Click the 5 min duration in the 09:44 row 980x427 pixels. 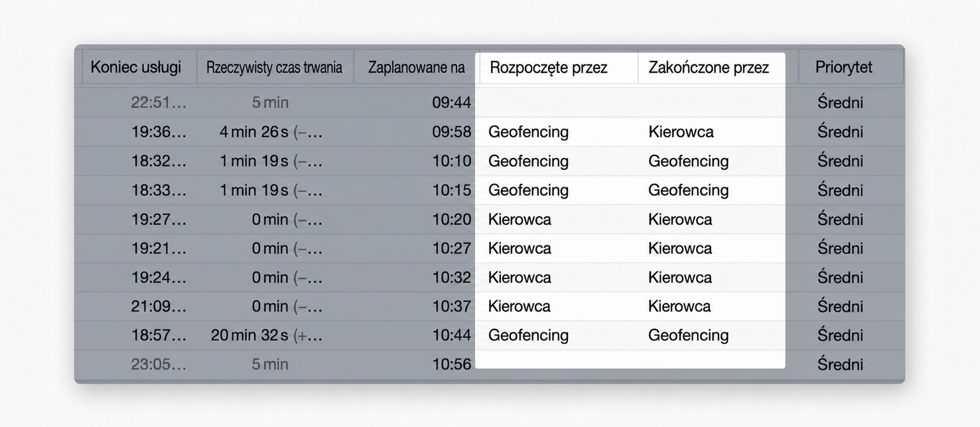tap(270, 103)
